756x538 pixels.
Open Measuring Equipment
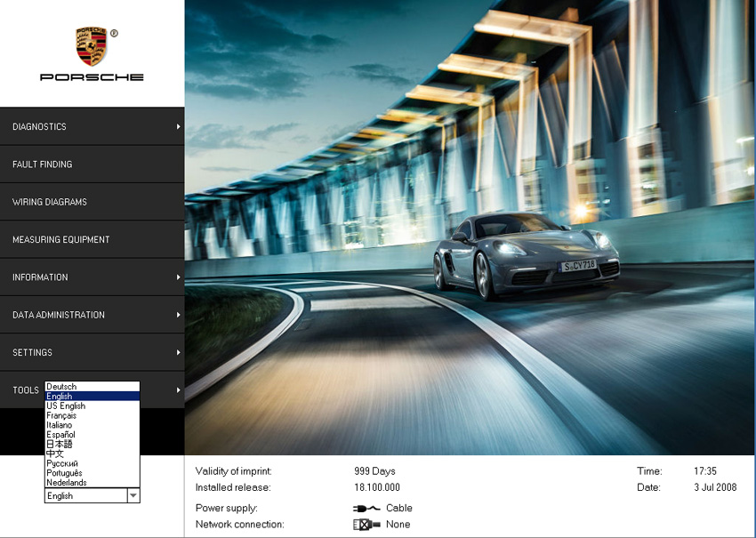pyautogui.click(x=92, y=239)
